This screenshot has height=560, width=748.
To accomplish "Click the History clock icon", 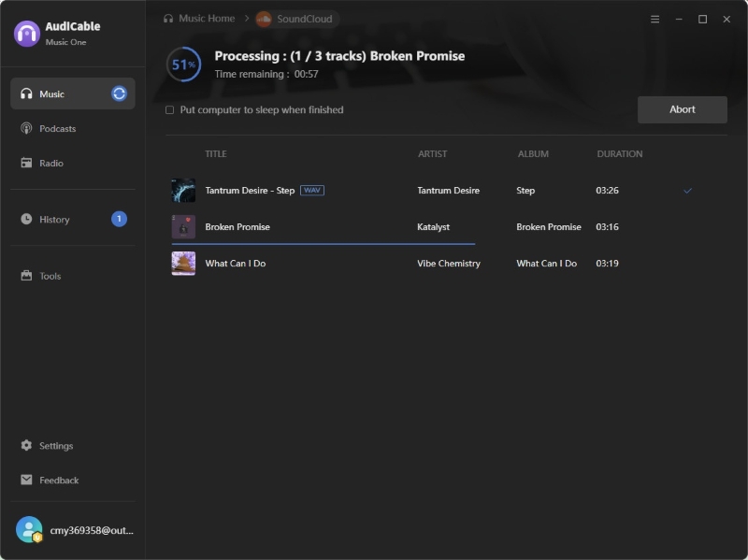I will (26, 219).
